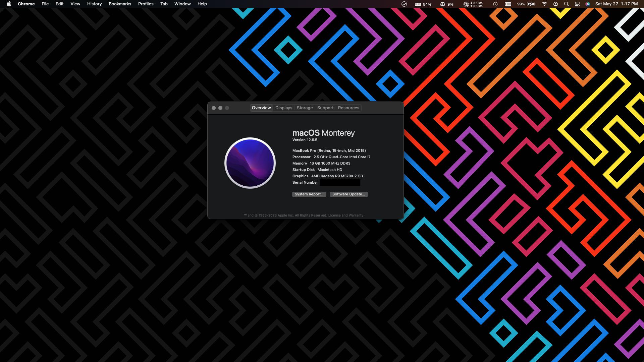Click the Software Update button
644x362 pixels.
pyautogui.click(x=348, y=194)
